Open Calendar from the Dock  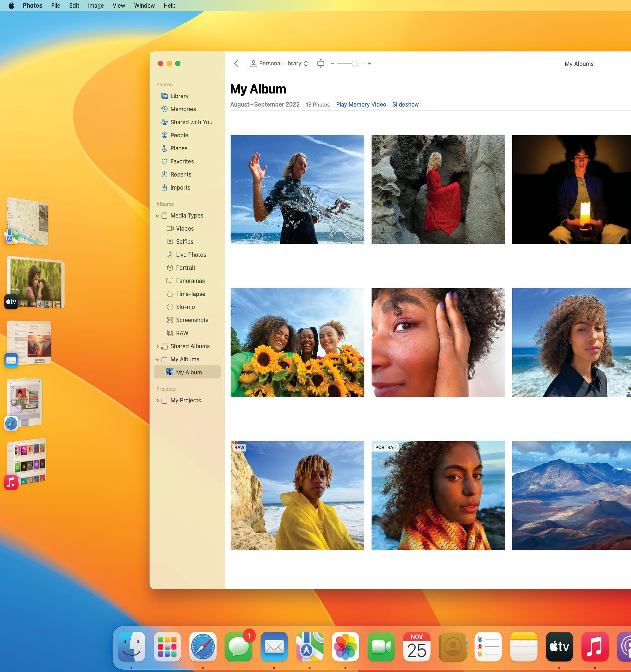417,646
